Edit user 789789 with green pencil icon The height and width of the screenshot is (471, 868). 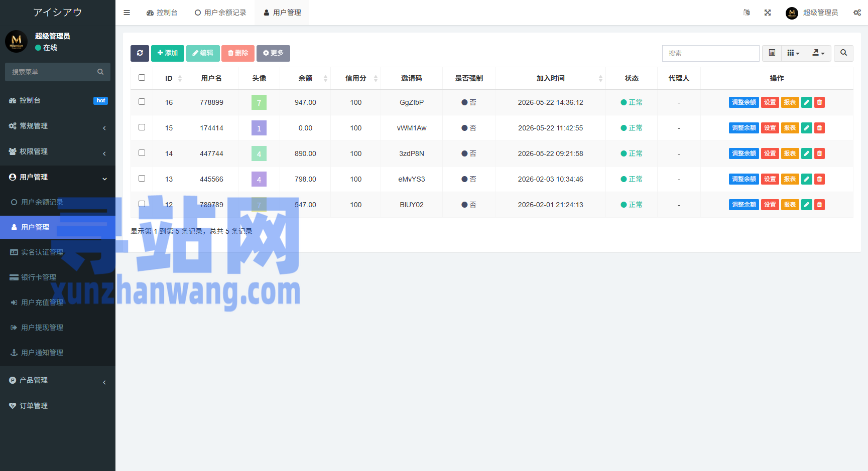tap(807, 205)
